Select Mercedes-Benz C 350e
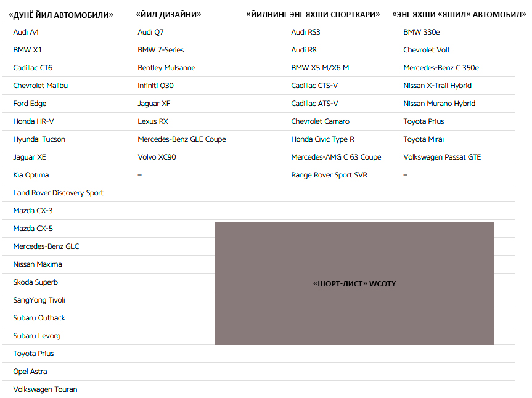The image size is (532, 398). tap(441, 68)
